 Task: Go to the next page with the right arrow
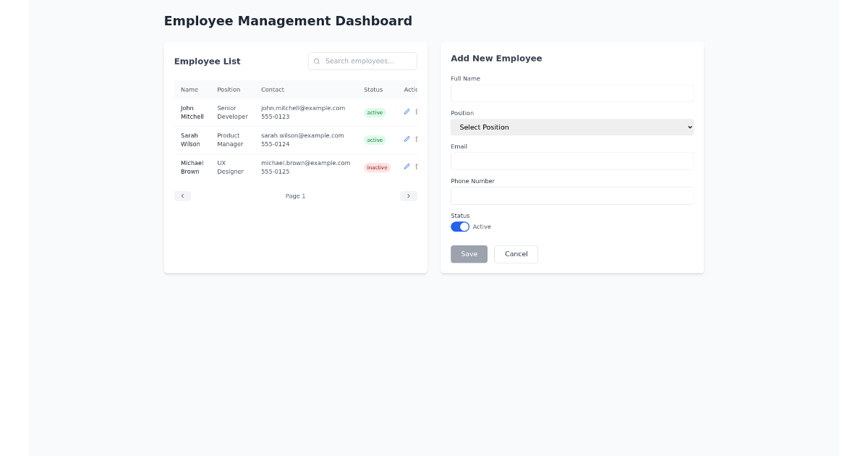tap(409, 195)
